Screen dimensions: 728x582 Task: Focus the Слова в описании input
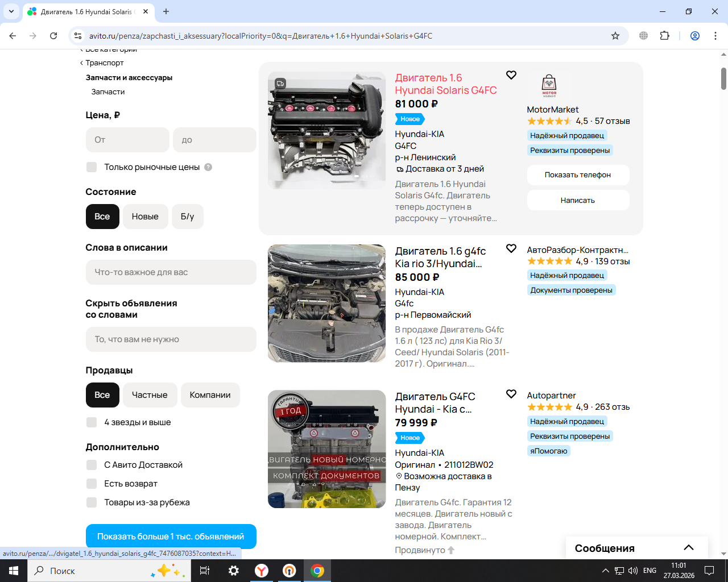coord(171,272)
